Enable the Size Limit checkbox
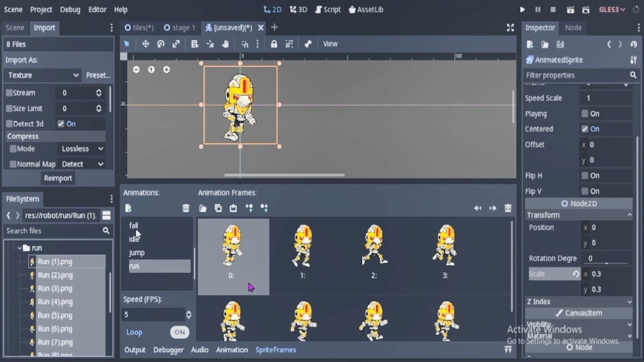 click(9, 109)
